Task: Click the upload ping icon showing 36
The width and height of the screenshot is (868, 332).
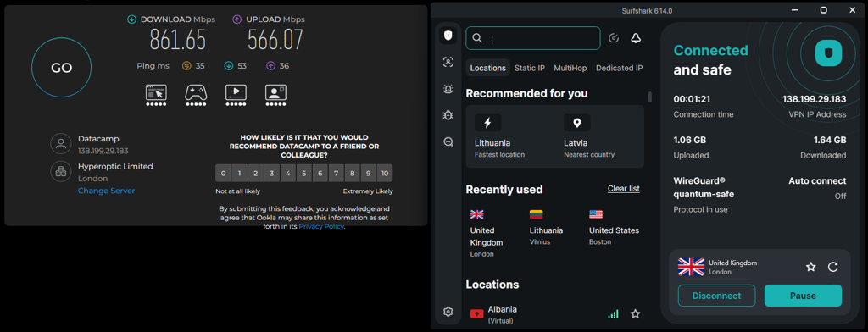Action: pyautogui.click(x=270, y=66)
